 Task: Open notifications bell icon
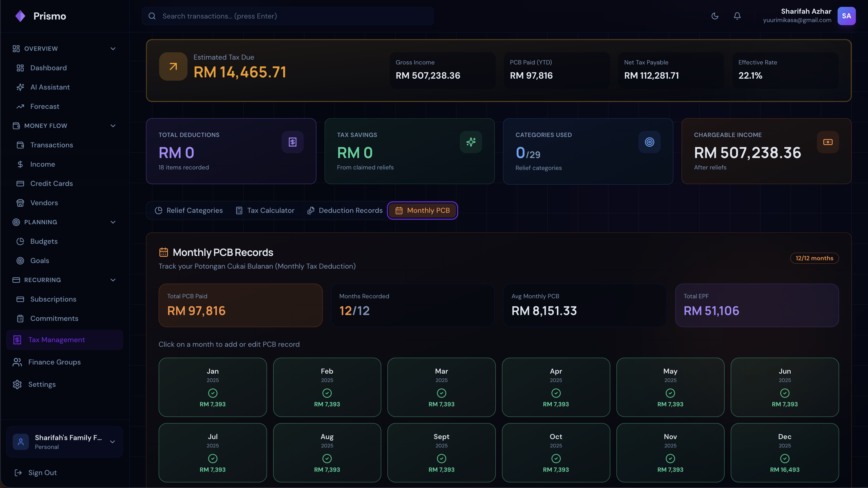(737, 16)
